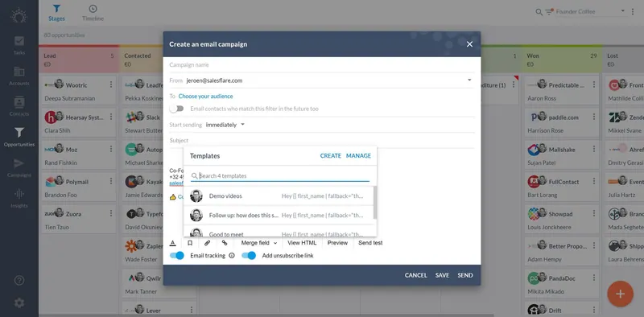
Task: Enable emailing contacts who match filter in future
Action: 176,109
